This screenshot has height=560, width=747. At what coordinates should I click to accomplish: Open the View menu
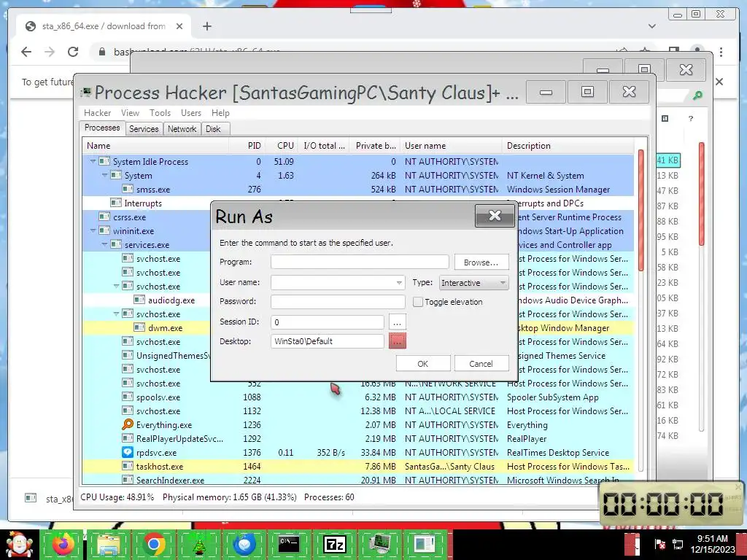coord(130,113)
